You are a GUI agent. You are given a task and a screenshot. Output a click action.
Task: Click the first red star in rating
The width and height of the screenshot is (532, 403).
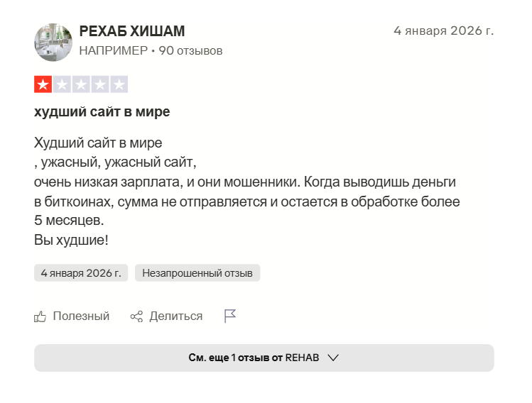point(43,85)
